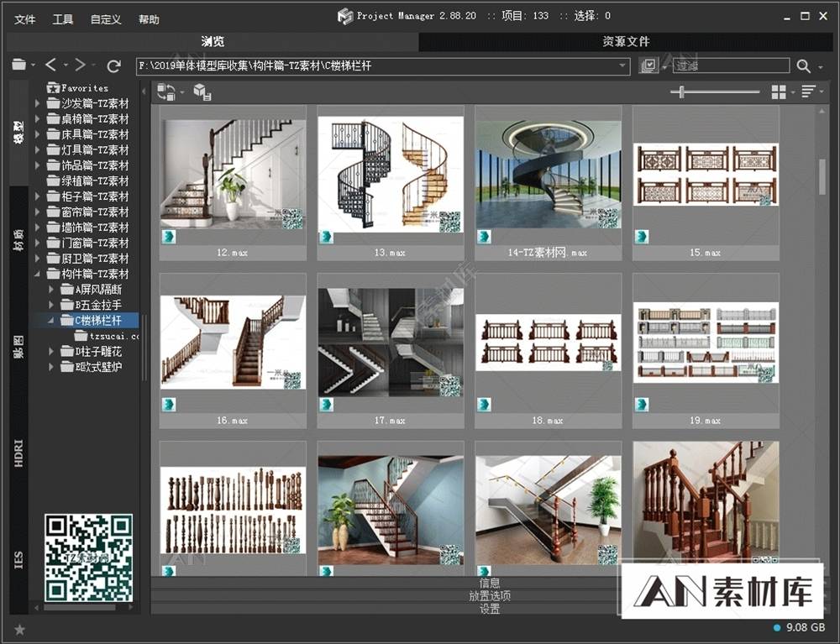Screen dimensions: 840x644
Task: Adjust the thumbnail size slider
Action: [681, 92]
